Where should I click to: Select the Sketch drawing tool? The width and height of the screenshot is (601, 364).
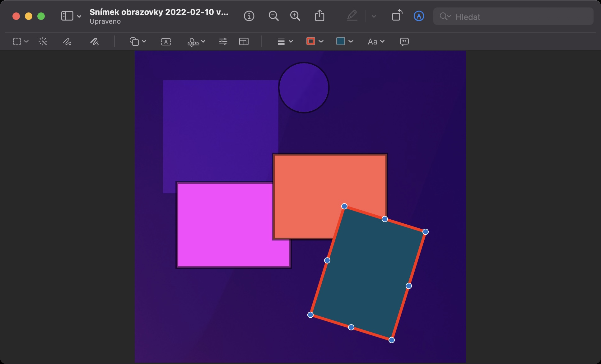tap(67, 41)
